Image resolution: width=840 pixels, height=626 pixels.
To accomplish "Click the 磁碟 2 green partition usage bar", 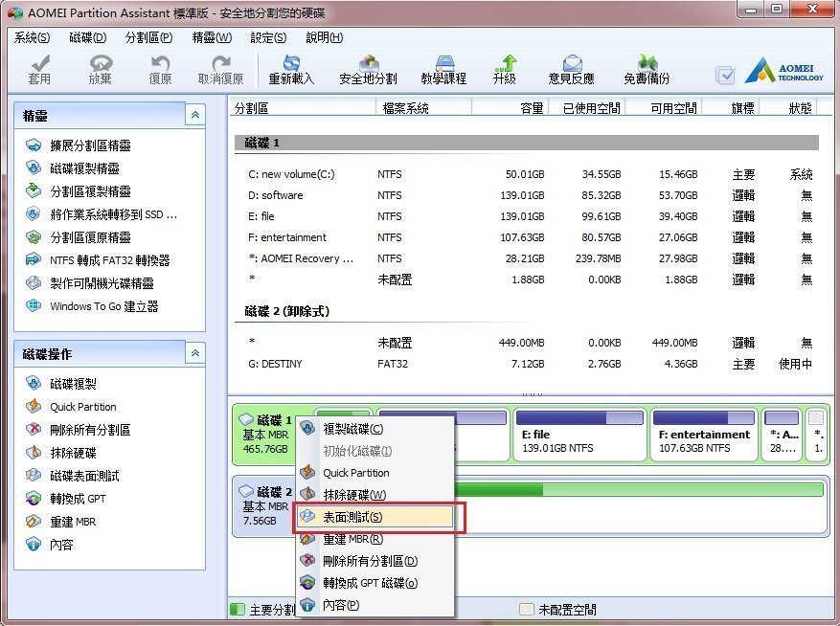I will (638, 489).
